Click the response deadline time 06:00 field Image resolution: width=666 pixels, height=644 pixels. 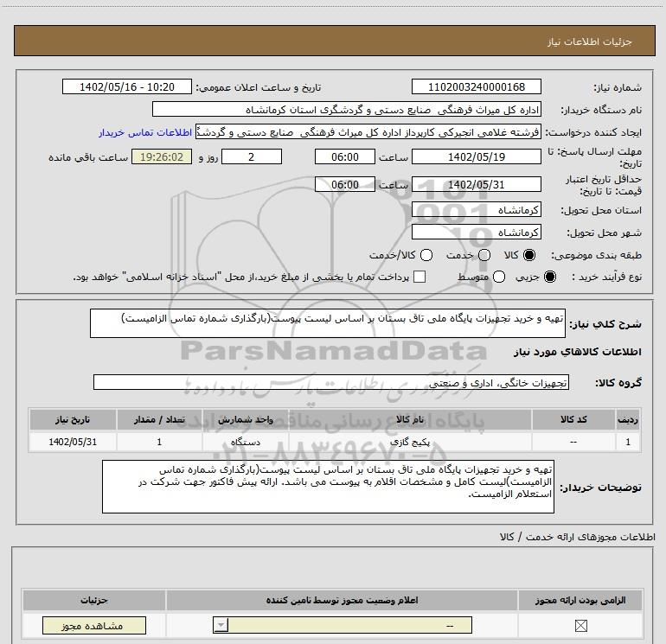click(345, 156)
